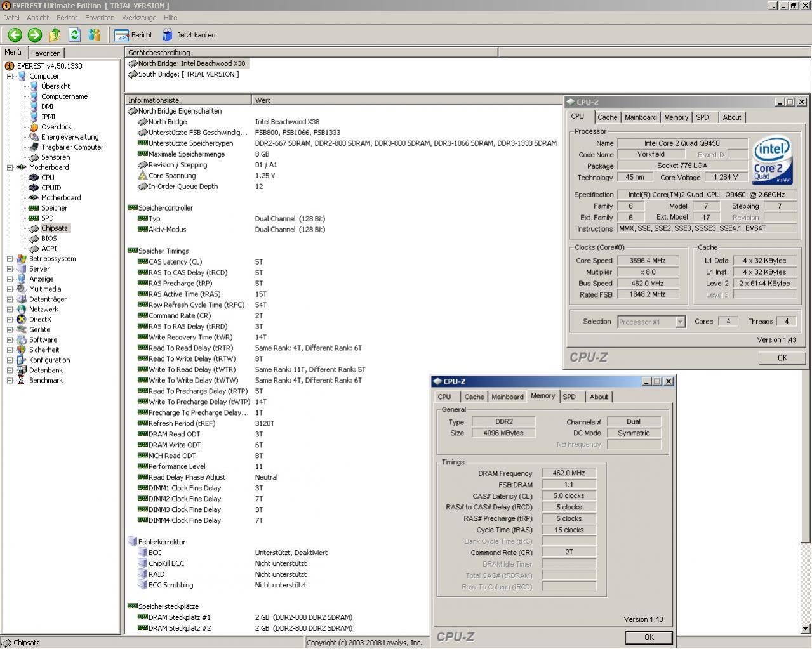Image resolution: width=812 pixels, height=649 pixels.
Task: Select Overclock in the sidebar tree
Action: pyautogui.click(x=56, y=127)
